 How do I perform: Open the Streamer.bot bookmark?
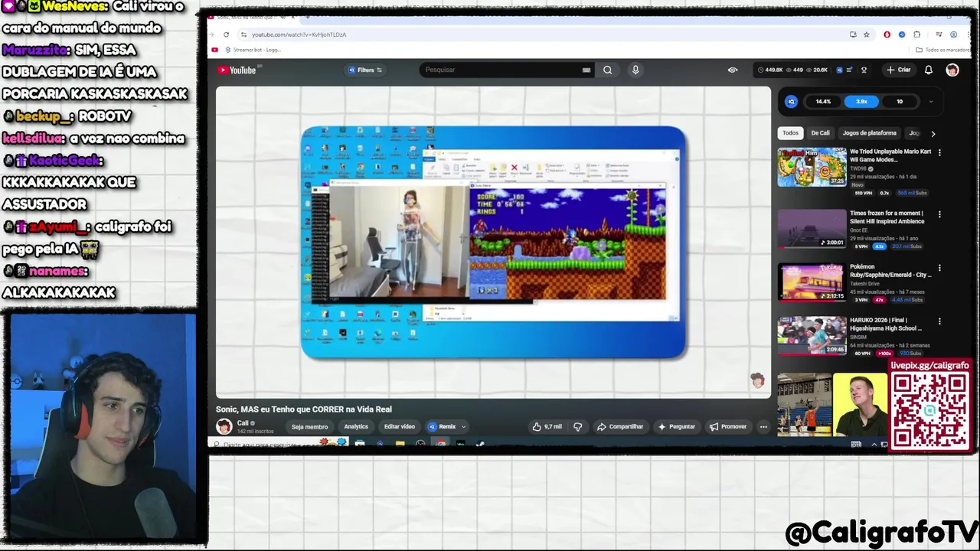[252, 50]
